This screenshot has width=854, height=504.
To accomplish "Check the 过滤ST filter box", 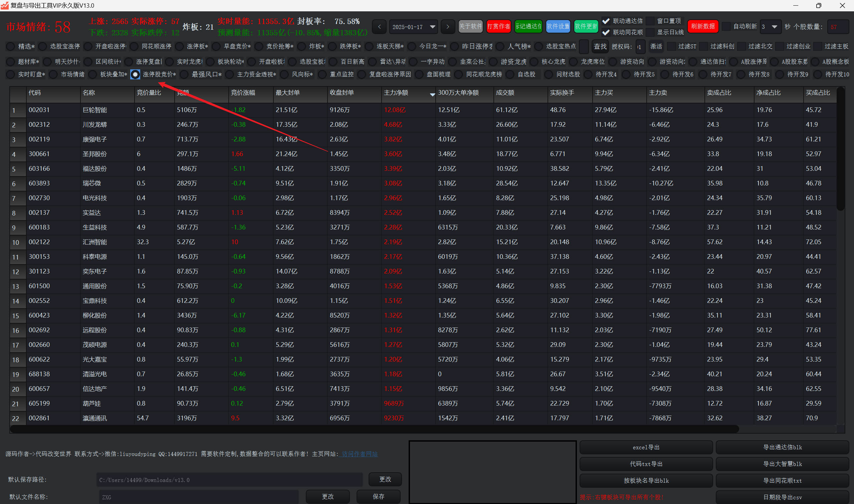I will (671, 46).
